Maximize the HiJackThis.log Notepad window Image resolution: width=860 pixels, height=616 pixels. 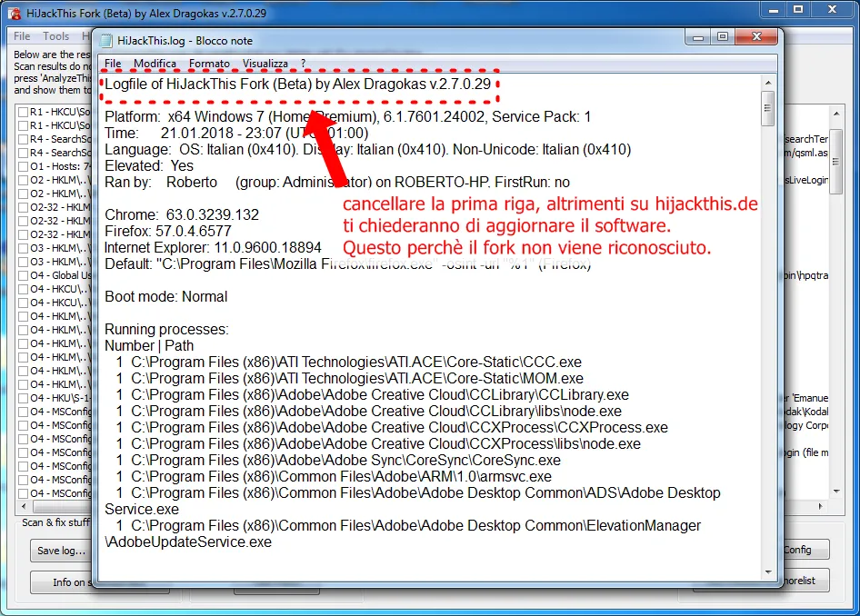(x=723, y=37)
